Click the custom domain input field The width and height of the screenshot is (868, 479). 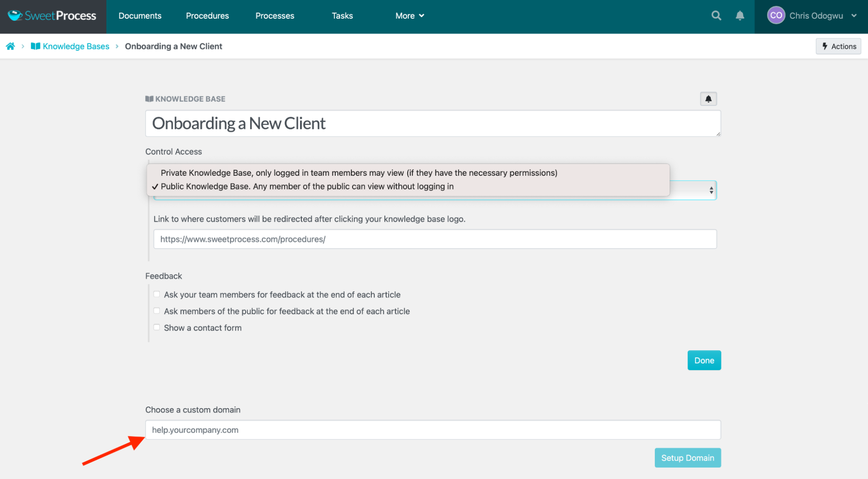click(432, 430)
